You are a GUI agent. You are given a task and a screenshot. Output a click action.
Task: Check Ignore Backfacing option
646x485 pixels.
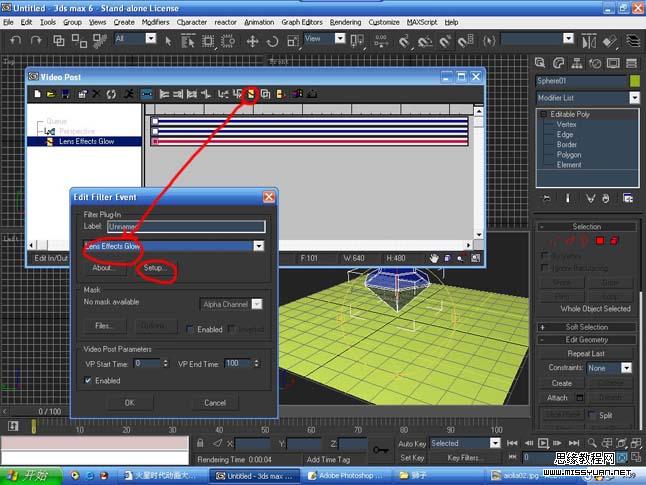[x=545, y=268]
